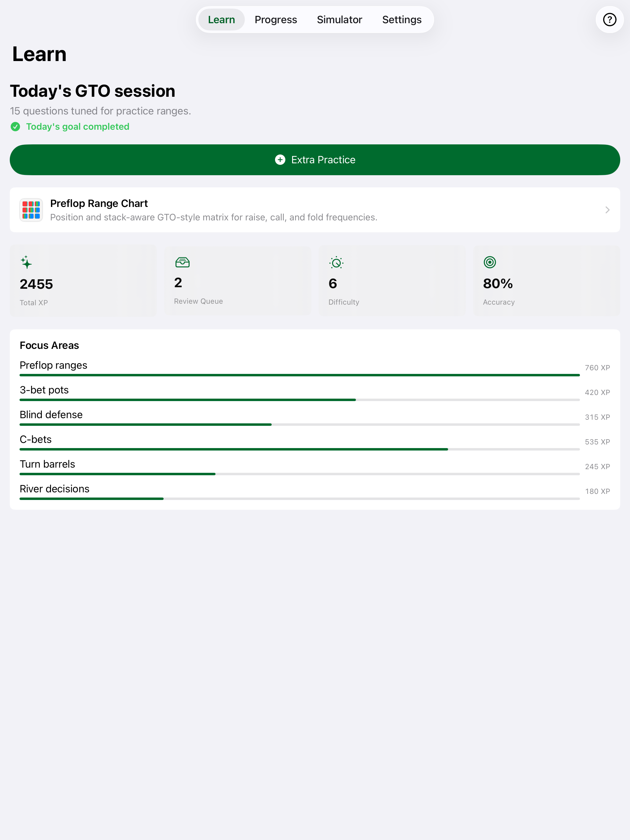The height and width of the screenshot is (840, 630).
Task: Click the '245 XP' value
Action: (597, 466)
